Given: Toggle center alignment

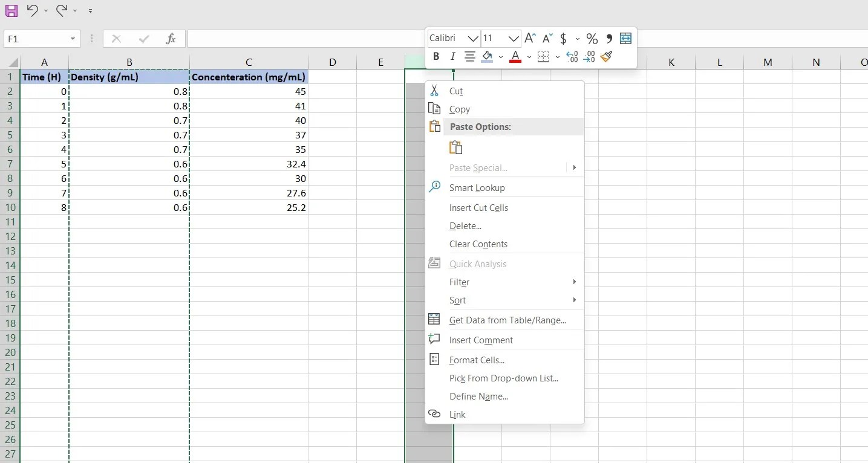Looking at the screenshot, I should click(470, 57).
